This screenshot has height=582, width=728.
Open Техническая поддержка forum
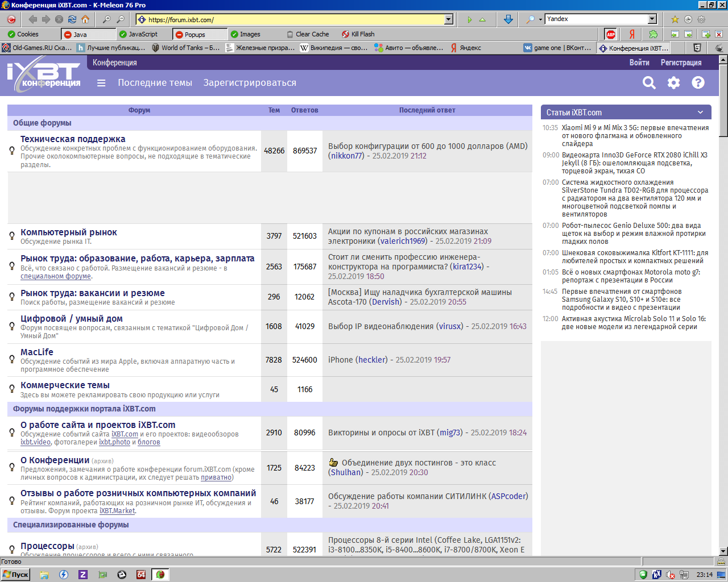coord(73,139)
